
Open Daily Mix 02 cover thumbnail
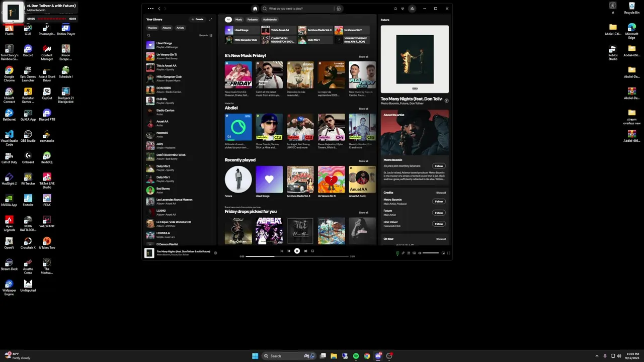pos(269,127)
